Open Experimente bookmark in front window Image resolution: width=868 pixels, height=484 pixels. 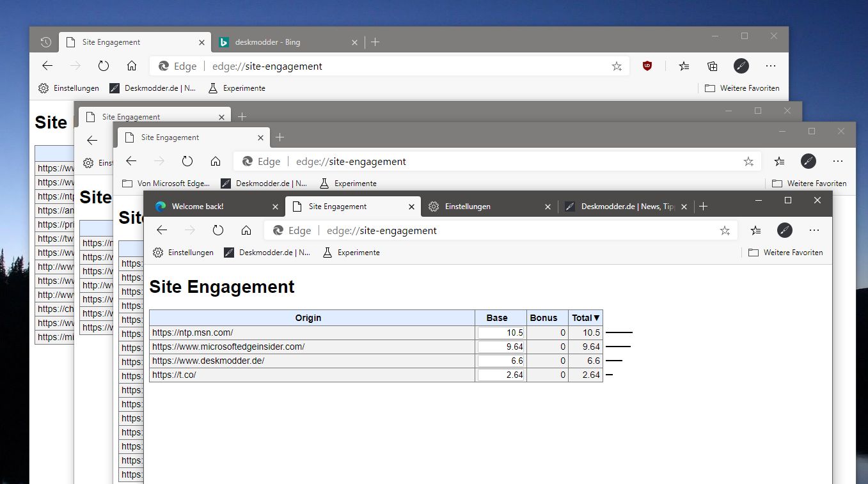(351, 253)
